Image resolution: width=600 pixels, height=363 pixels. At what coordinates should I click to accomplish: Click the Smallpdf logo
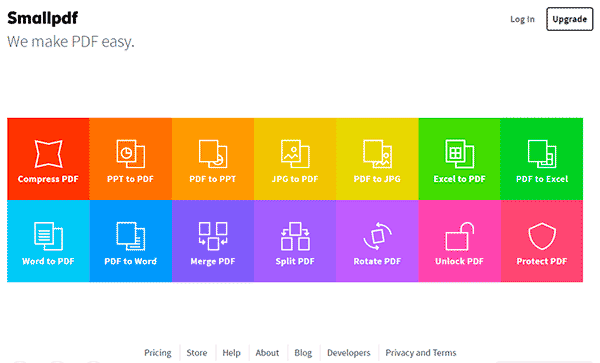click(x=42, y=18)
